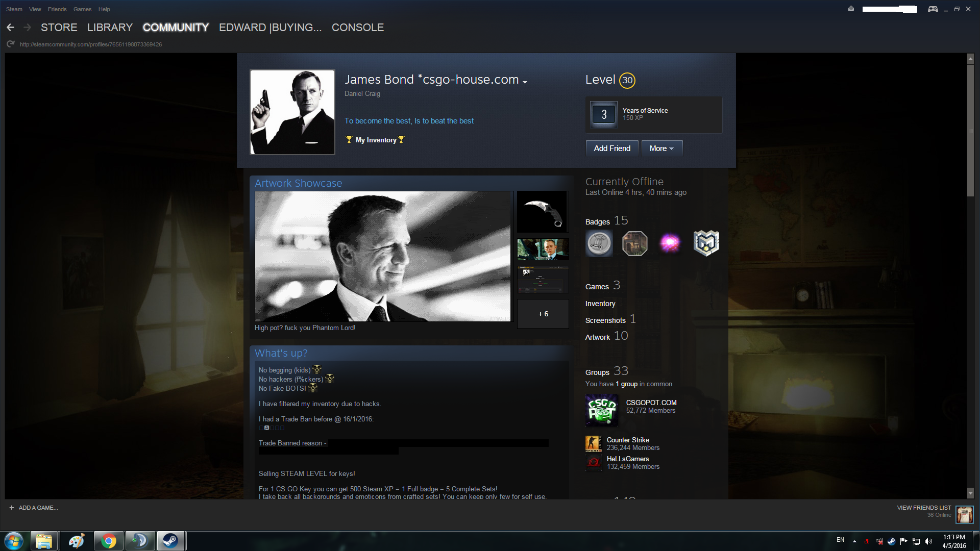Open the CSGOPOT.COM group avatar
Viewport: 980px width, 551px height.
(602, 410)
